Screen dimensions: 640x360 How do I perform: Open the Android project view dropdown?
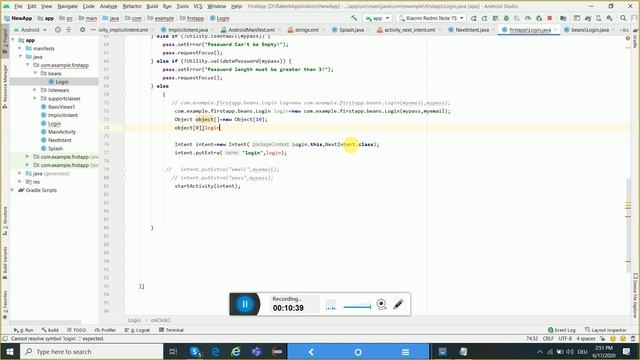tap(30, 30)
